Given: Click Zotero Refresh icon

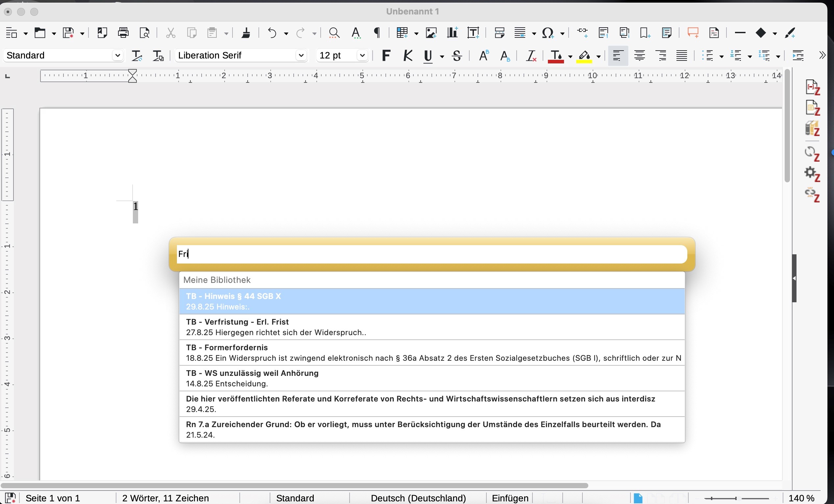Looking at the screenshot, I should (x=813, y=153).
